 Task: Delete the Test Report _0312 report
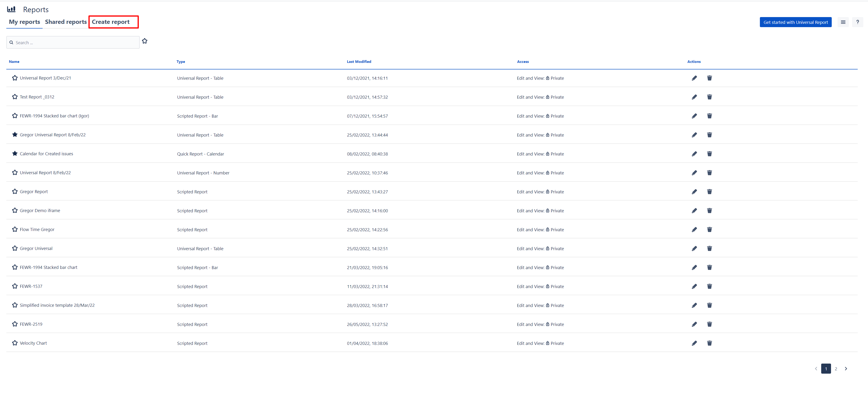(709, 97)
